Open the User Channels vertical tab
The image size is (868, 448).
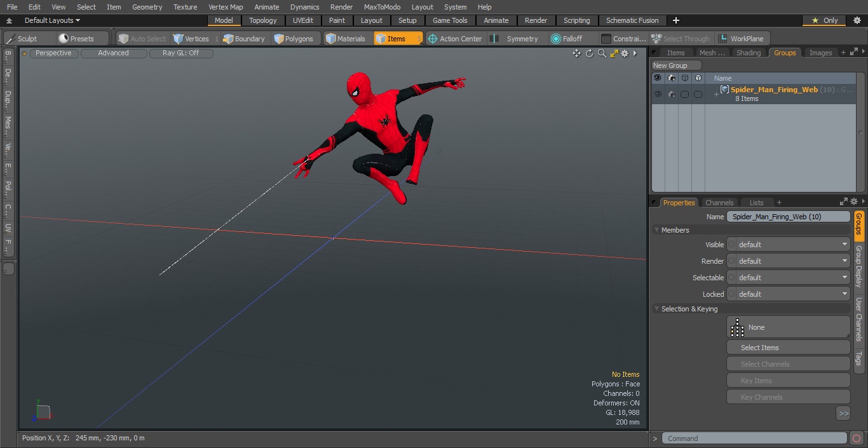tap(859, 319)
